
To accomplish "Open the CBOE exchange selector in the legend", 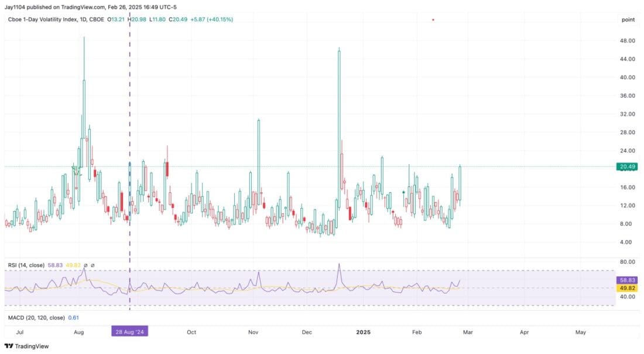I will point(97,19).
